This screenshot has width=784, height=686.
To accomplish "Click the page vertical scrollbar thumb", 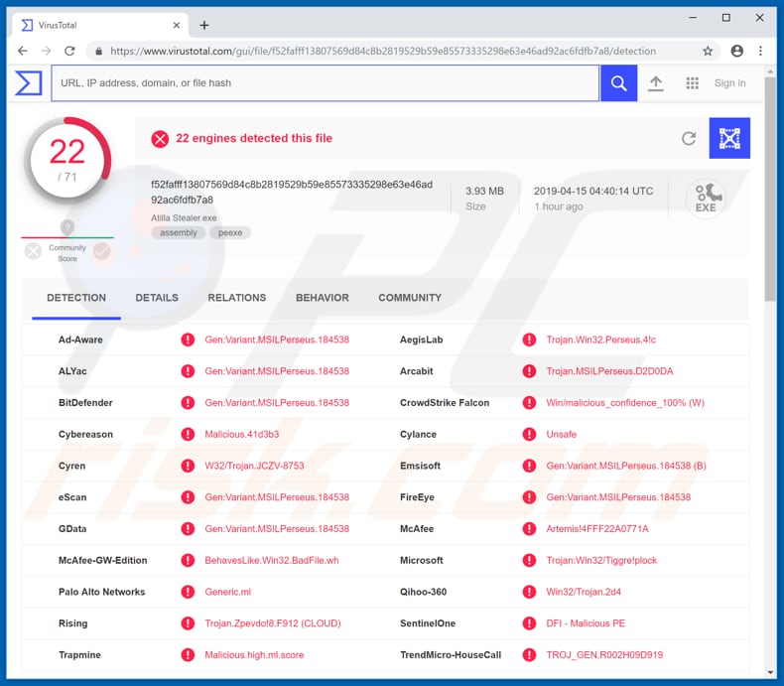I will (770, 189).
